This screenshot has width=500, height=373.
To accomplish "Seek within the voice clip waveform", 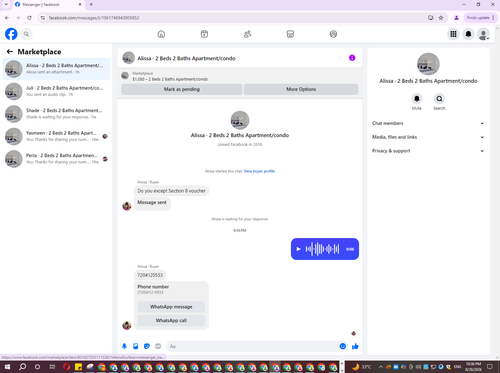I will [322, 249].
